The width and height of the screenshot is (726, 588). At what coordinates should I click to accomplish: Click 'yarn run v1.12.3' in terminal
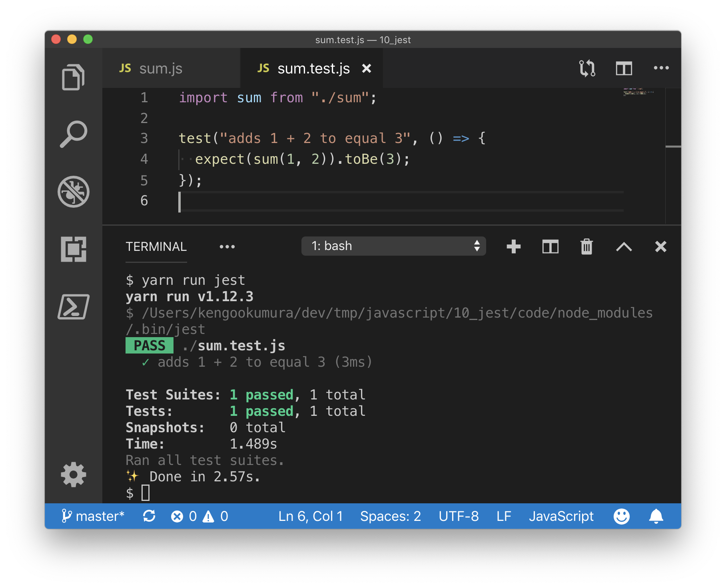(189, 296)
